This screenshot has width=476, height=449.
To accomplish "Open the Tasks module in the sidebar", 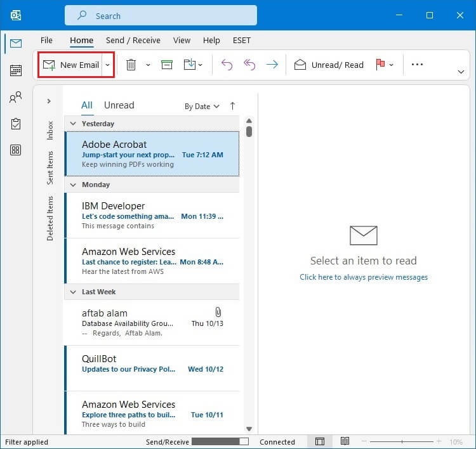I will [x=16, y=124].
